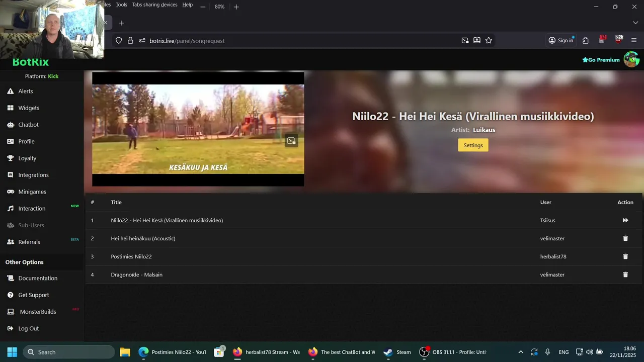Image resolution: width=644 pixels, height=362 pixels.
Task: Switch to the OBS 31.1.1 taskbar window
Action: pyautogui.click(x=453, y=352)
